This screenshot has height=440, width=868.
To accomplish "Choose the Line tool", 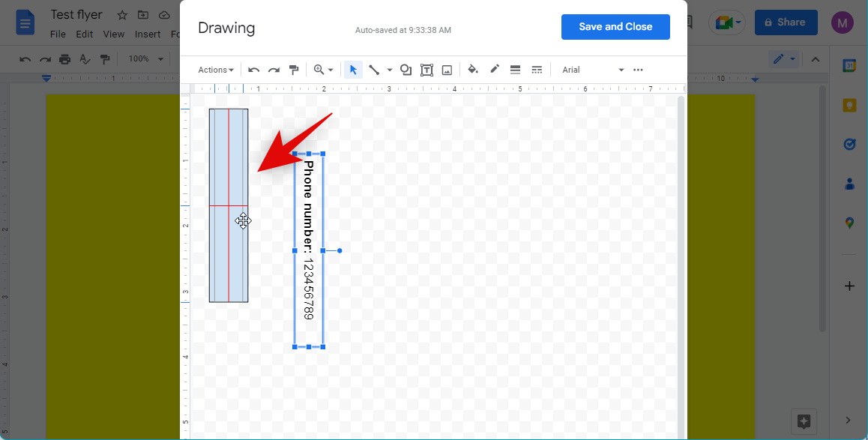I will tap(373, 70).
